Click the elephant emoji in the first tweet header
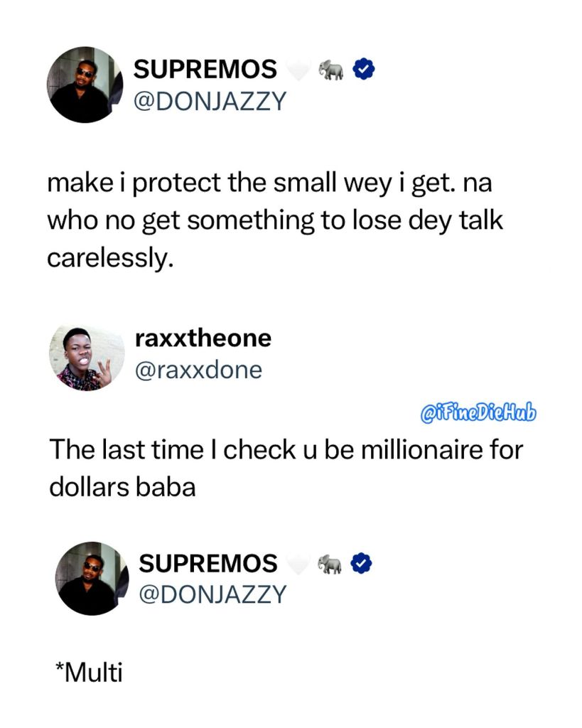Viewport: 582px width, 728px height. (330, 69)
